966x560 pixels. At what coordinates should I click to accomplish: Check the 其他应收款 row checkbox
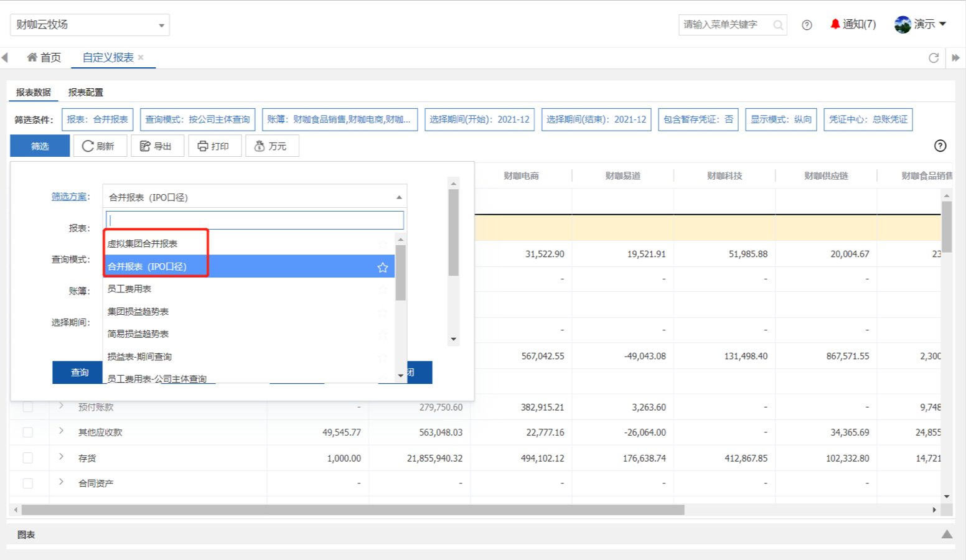(x=27, y=432)
